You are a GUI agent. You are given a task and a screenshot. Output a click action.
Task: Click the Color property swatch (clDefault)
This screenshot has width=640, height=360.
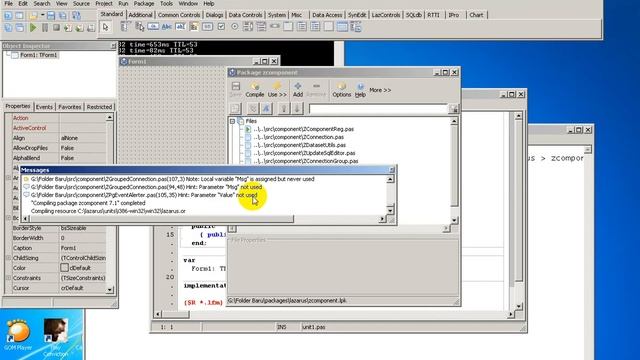click(x=64, y=268)
